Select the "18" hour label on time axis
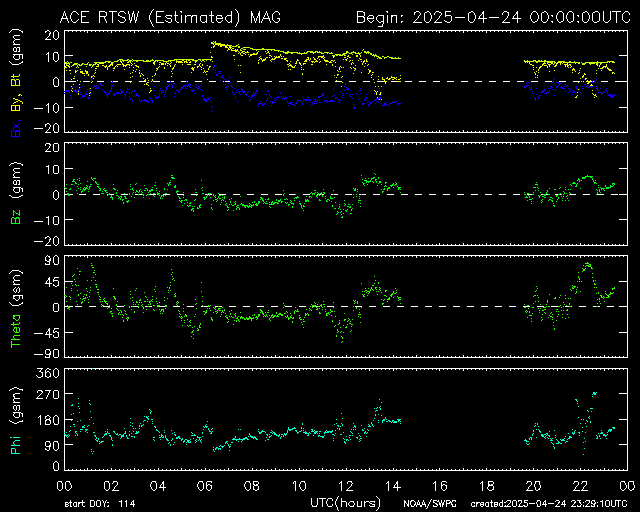Image resolution: width=640 pixels, height=512 pixels. [x=487, y=486]
